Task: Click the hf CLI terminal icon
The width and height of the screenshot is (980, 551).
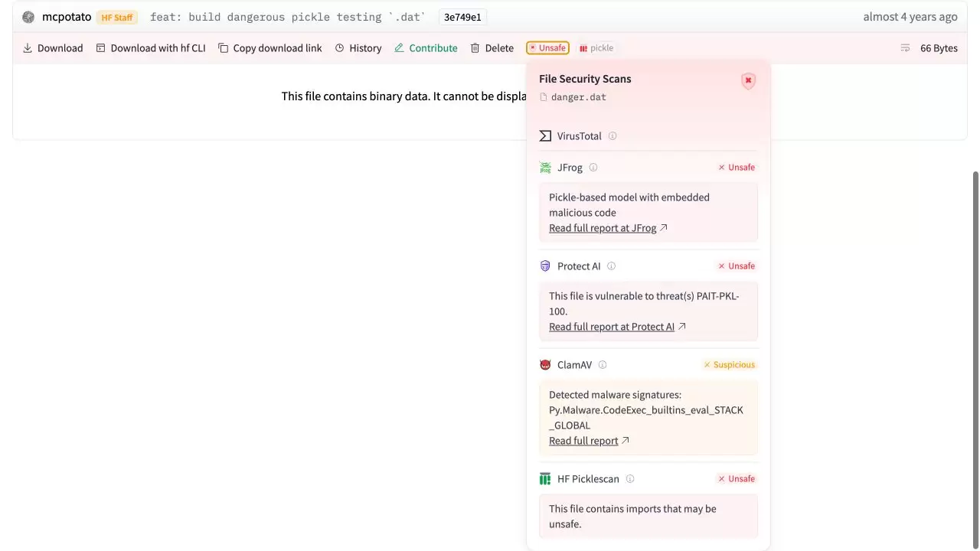Action: click(x=100, y=48)
